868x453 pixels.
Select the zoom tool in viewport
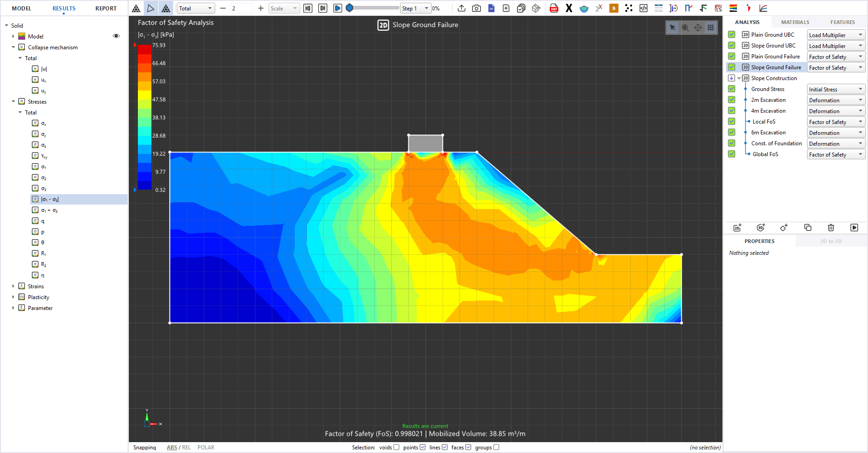click(x=685, y=28)
